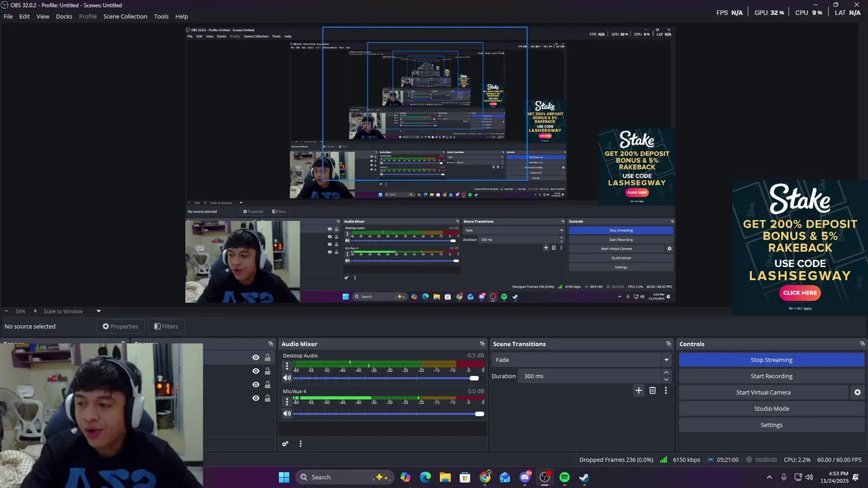This screenshot has width=868, height=488.
Task: Open Steam from the taskbar
Action: click(584, 477)
